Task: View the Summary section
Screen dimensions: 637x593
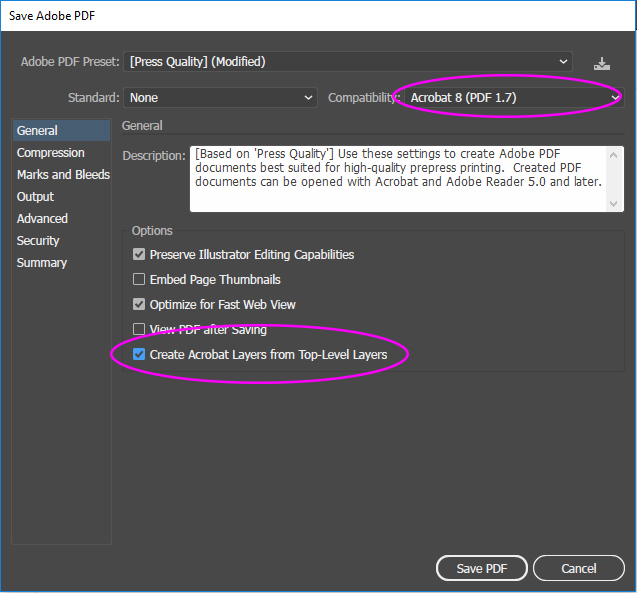Action: pyautogui.click(x=42, y=262)
